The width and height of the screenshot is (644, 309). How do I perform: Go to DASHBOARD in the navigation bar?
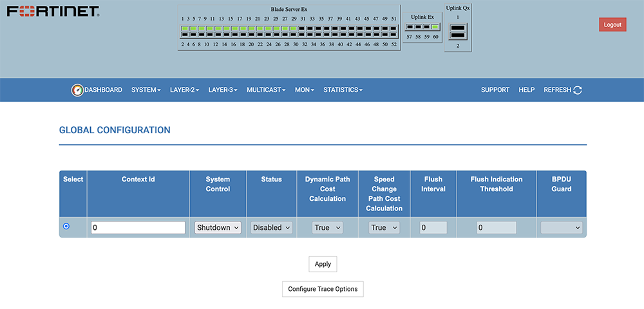(x=104, y=90)
